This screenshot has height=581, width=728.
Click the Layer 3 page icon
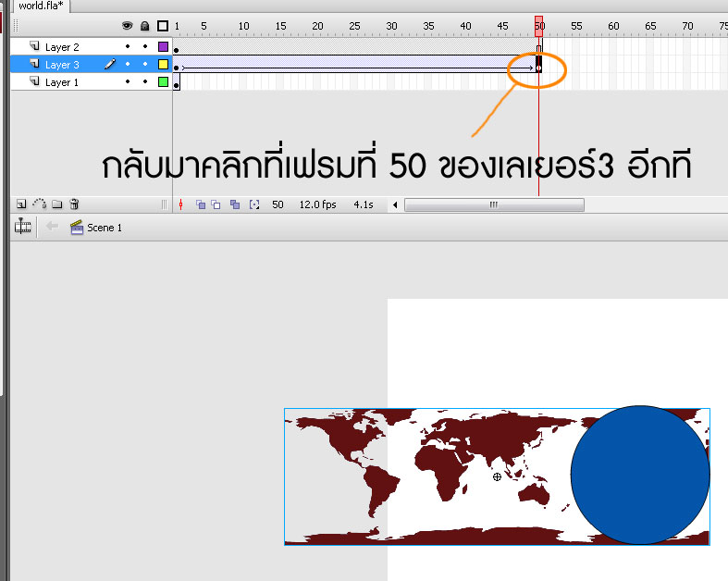[34, 63]
